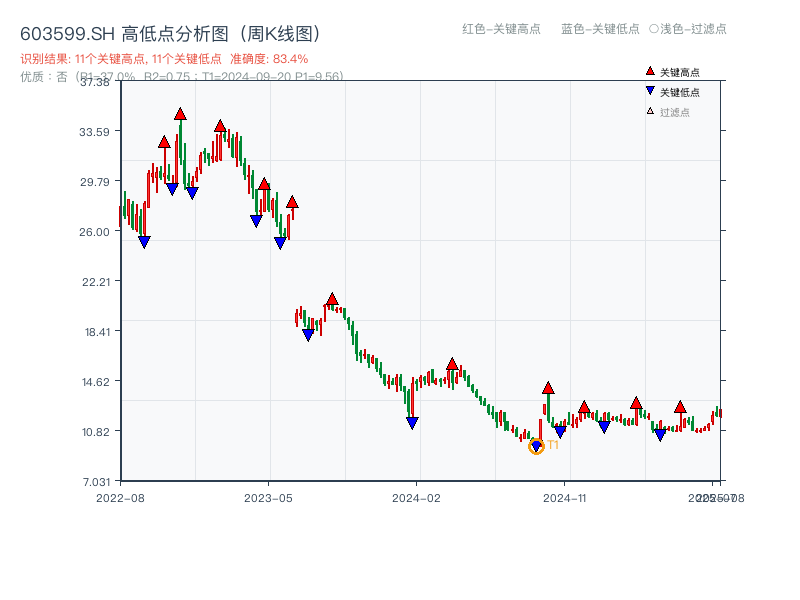Select the 2024-11 axis label

pyautogui.click(x=566, y=495)
